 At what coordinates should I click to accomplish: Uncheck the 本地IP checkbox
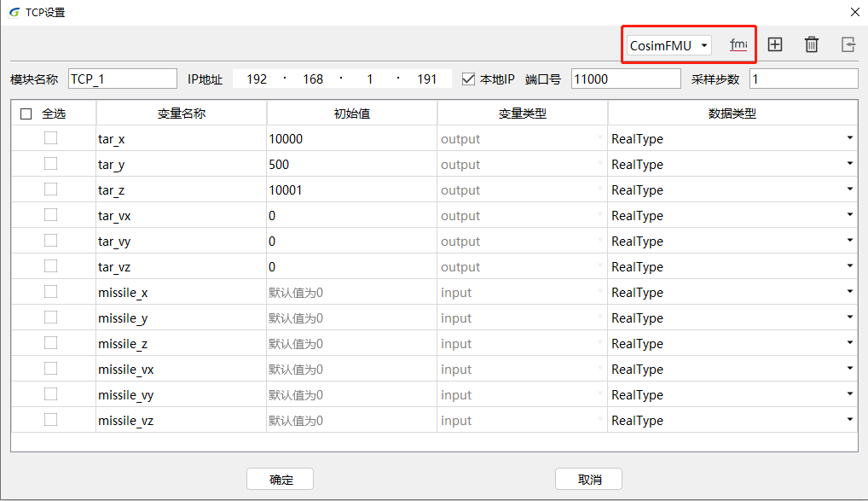468,78
